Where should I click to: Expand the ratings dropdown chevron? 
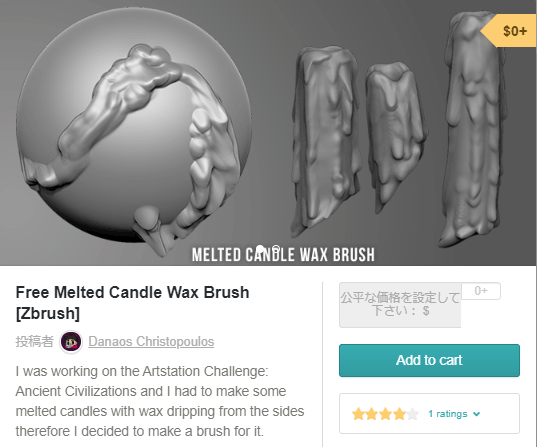pos(476,414)
